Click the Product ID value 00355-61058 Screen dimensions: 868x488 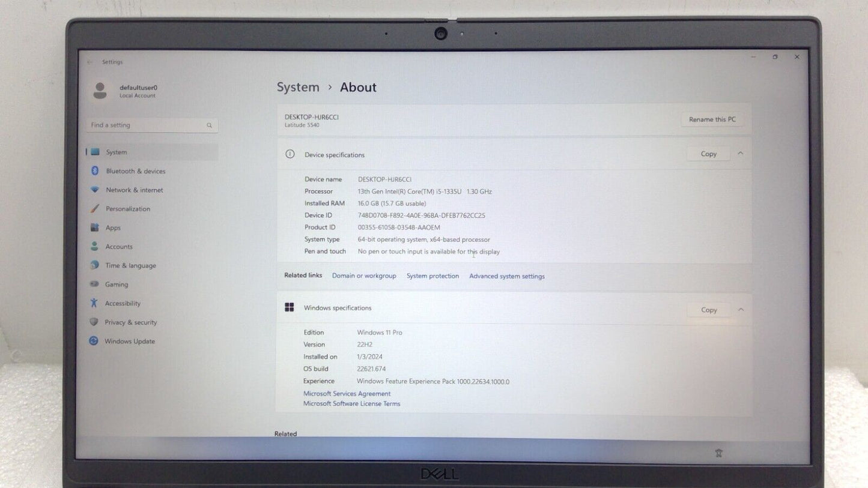coord(399,227)
